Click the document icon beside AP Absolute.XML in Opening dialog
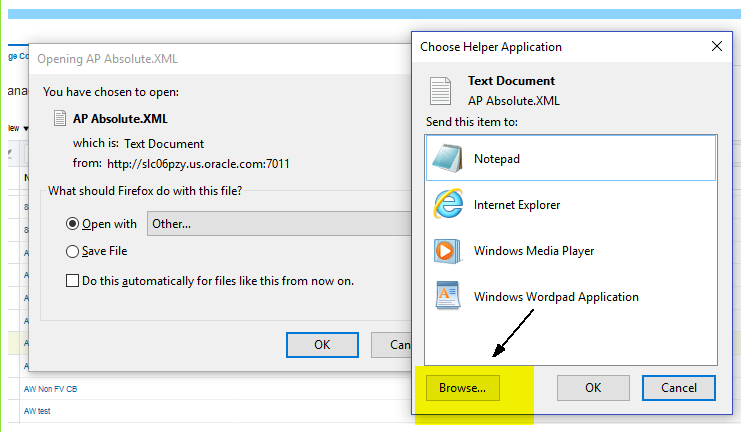 coord(60,118)
